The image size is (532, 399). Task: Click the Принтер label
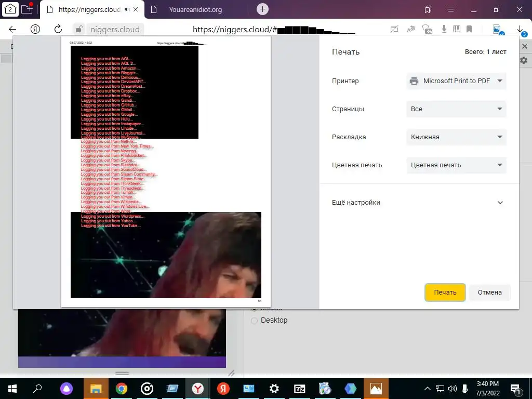pos(345,81)
